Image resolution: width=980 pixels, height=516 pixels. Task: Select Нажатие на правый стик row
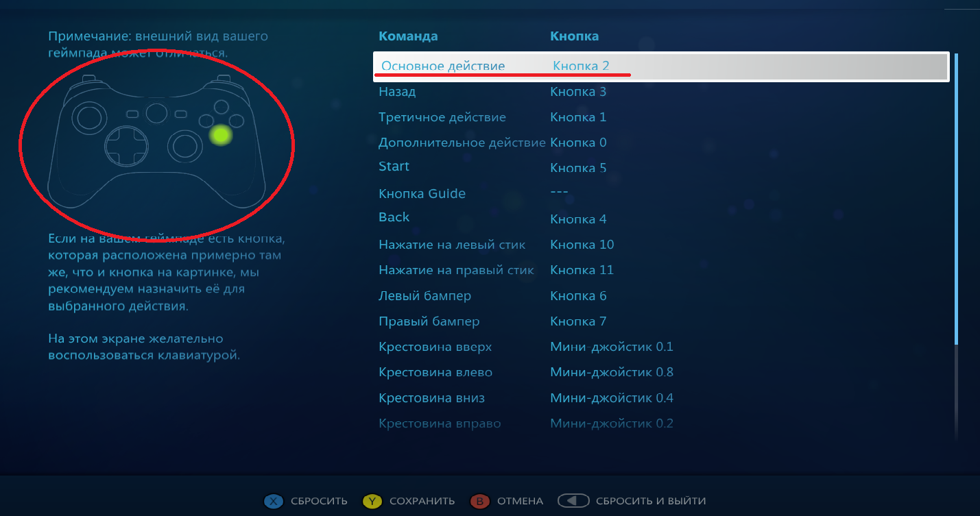pos(661,270)
